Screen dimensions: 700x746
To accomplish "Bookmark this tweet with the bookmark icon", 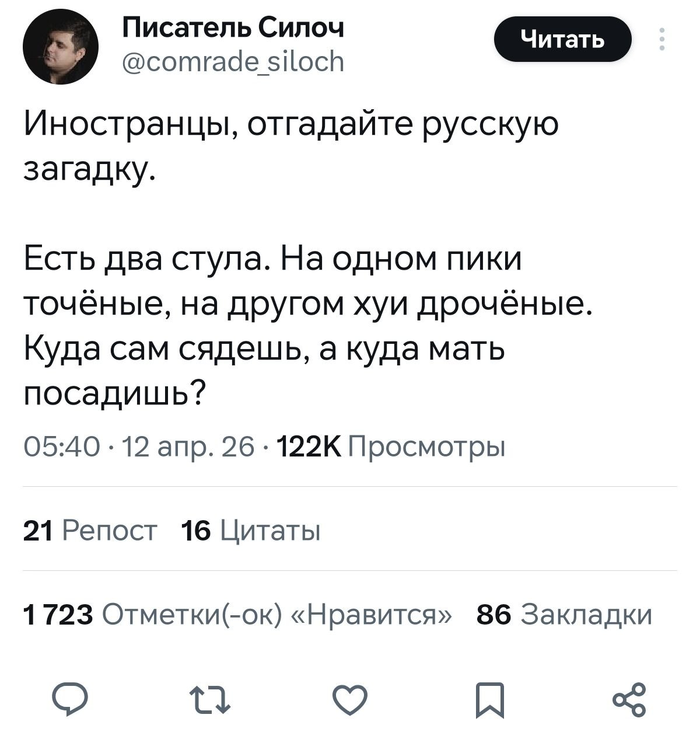I will [489, 699].
